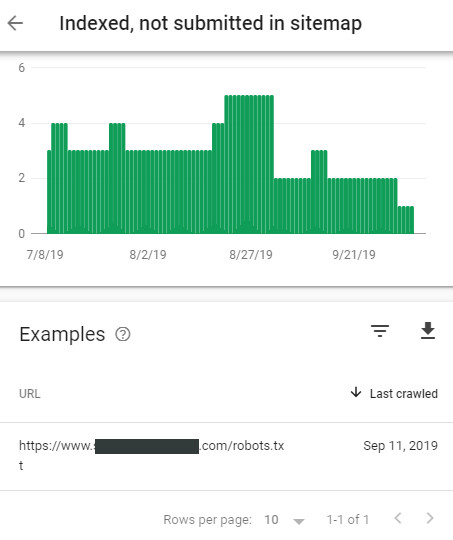Sort by the Last crawled column header
The width and height of the screenshot is (453, 540).
point(404,394)
